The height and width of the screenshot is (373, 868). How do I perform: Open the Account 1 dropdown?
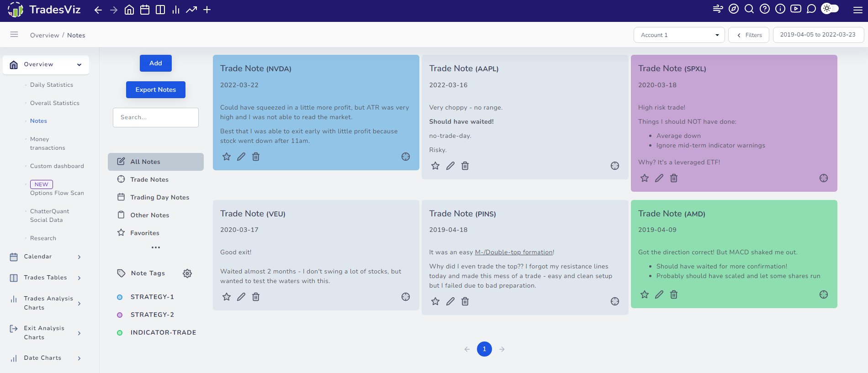point(679,35)
